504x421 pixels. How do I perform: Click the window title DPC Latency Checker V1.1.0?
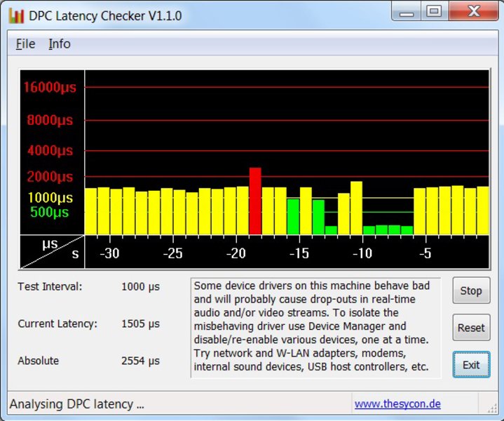(x=105, y=15)
